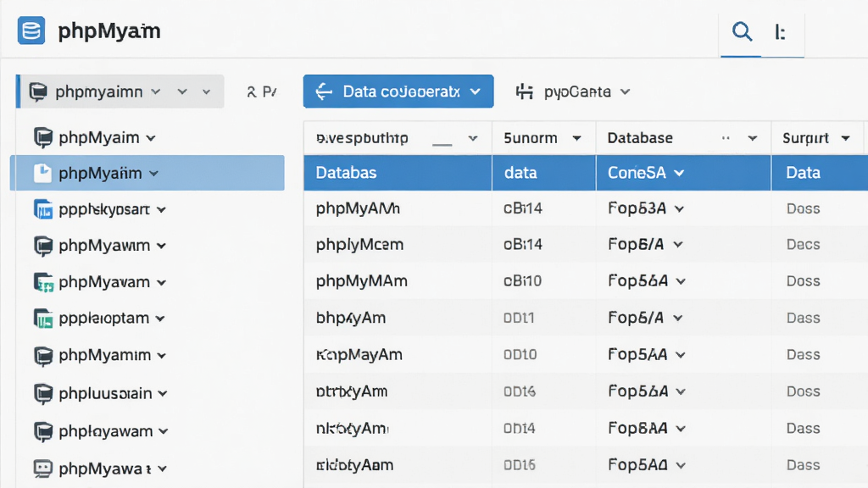The width and height of the screenshot is (868, 488).
Task: Click the phplyMcem row name
Action: click(x=359, y=245)
